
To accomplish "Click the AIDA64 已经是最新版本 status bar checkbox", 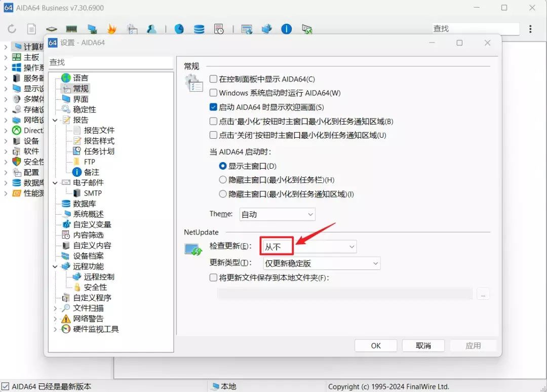I will point(5,386).
